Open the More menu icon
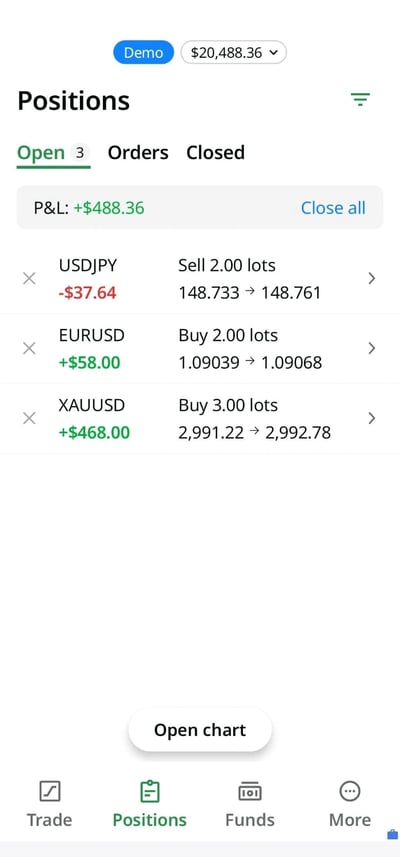Screen dimensions: 400x857 (350, 791)
